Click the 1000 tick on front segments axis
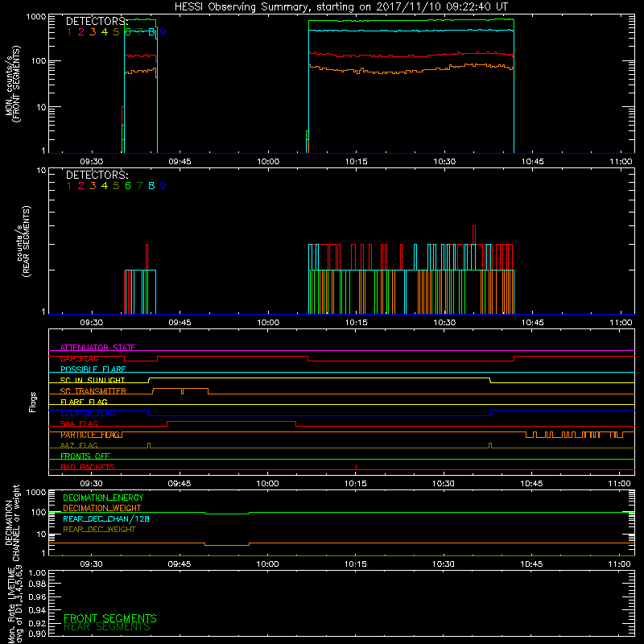Screen dimensions: 644x644 [36, 17]
